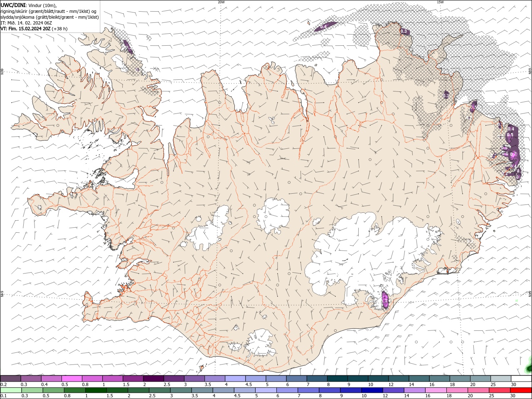Viewport: 532px width, 399px height.
Task: Pick the bright pink 0.5 snow legend swatch
Action: click(72, 378)
